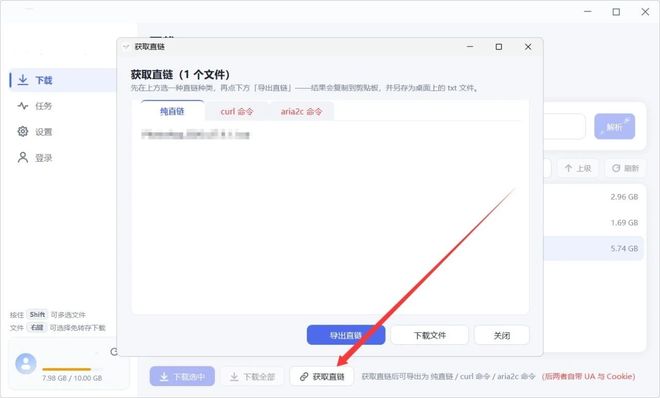Viewport: 660px width, 398px height.
Task: Click the chain link icon on 获取直链 button
Action: pyautogui.click(x=304, y=377)
